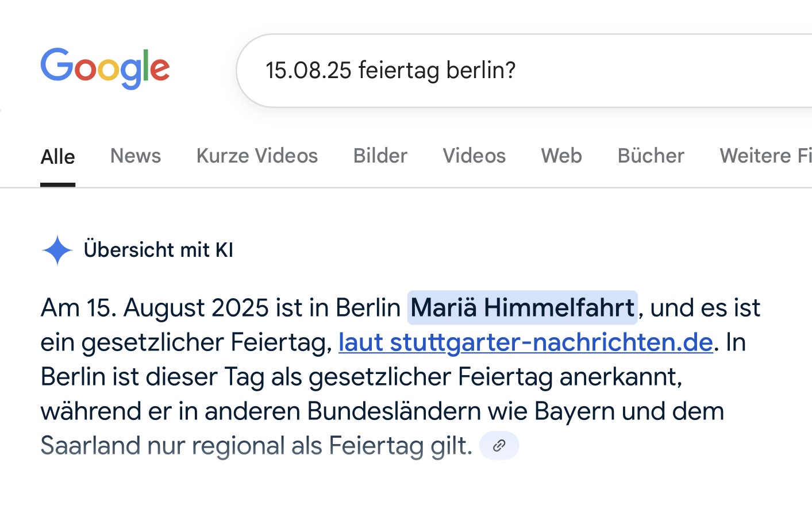Open the Kurze Videos tab
812x509 pixels.
pyautogui.click(x=257, y=156)
